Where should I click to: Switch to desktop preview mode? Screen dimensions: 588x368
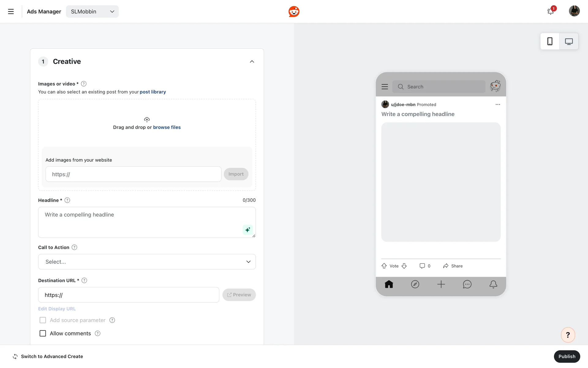pyautogui.click(x=569, y=41)
